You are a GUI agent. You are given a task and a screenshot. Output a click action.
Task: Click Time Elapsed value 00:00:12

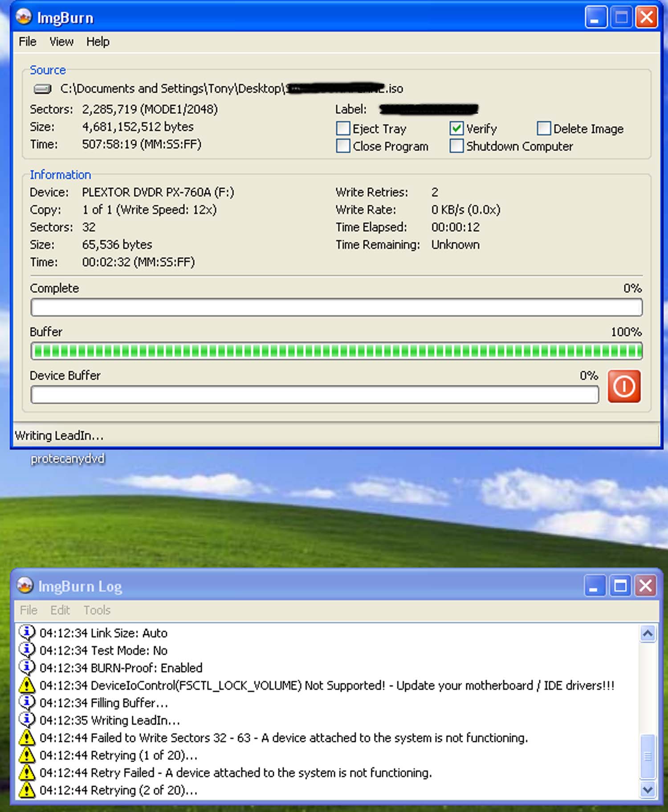tap(456, 227)
